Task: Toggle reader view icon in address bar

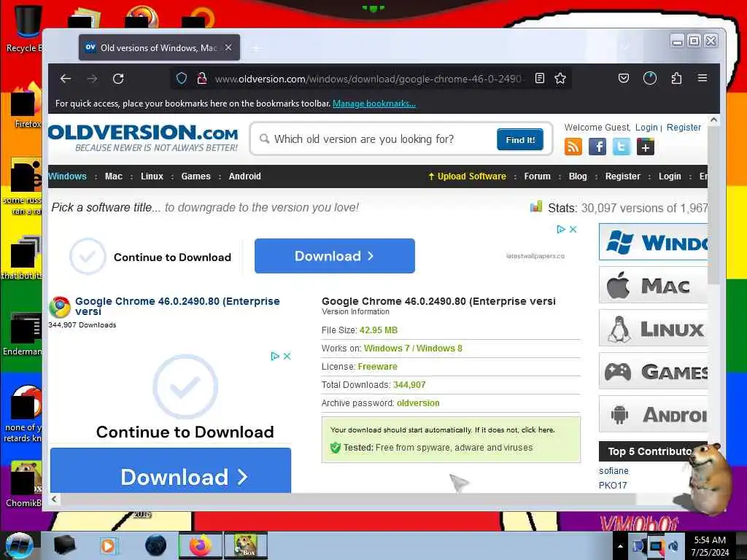Action: coord(539,78)
